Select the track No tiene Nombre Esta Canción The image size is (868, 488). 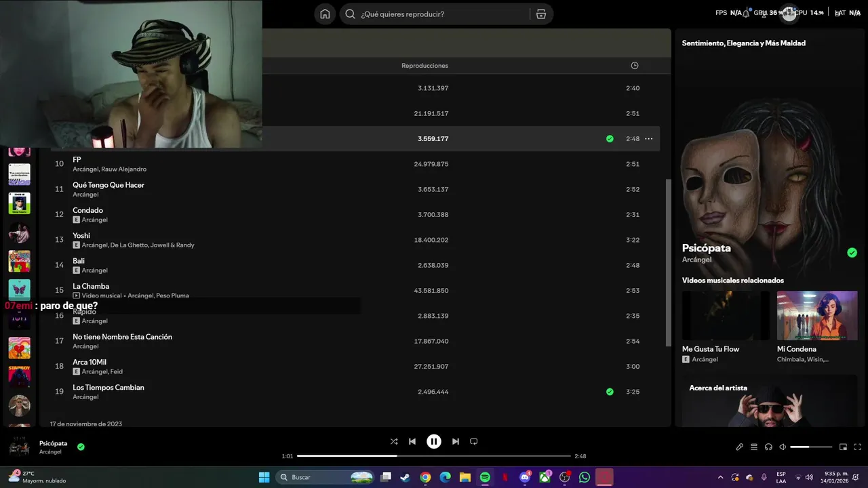click(123, 337)
